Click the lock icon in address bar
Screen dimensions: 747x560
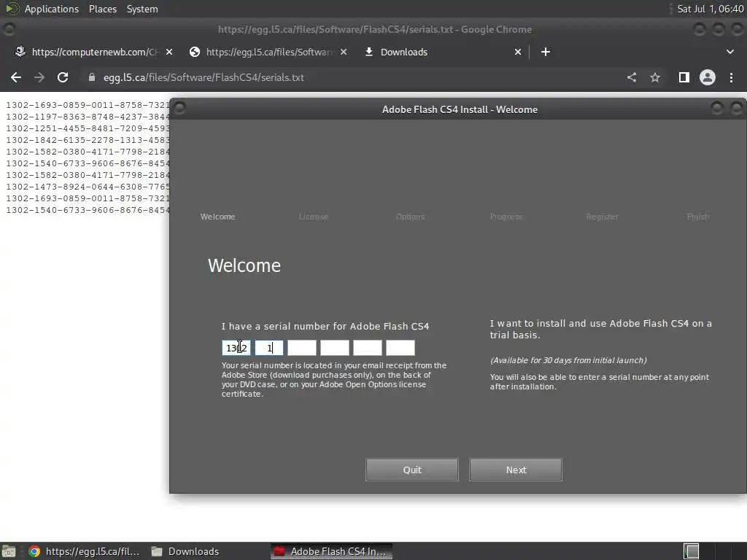click(x=92, y=77)
